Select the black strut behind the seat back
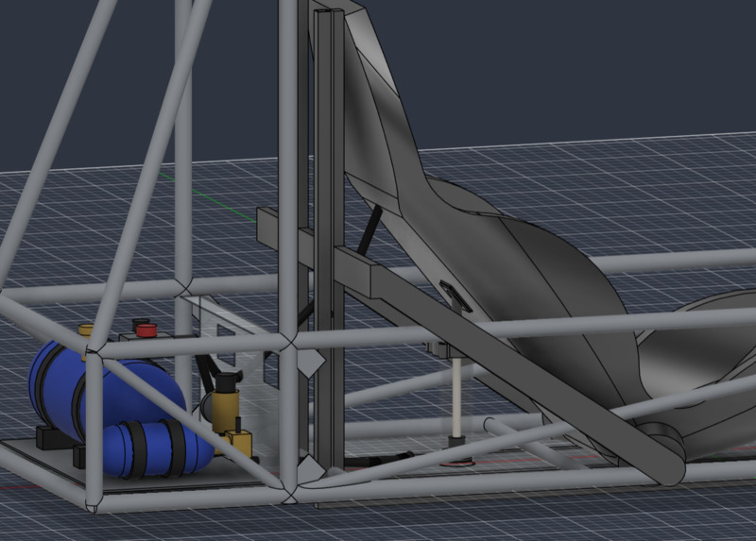 coord(369,230)
